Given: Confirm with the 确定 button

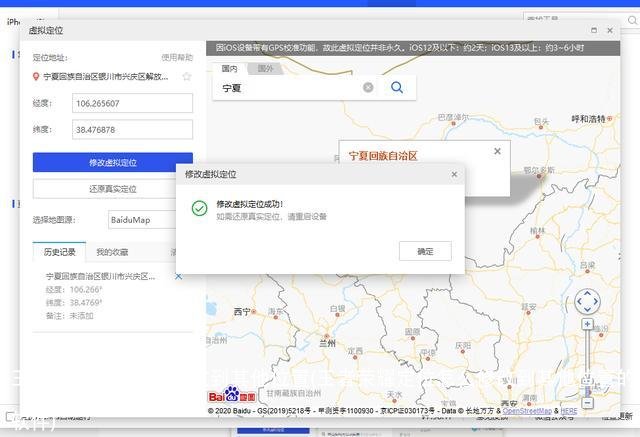Looking at the screenshot, I should click(x=425, y=251).
